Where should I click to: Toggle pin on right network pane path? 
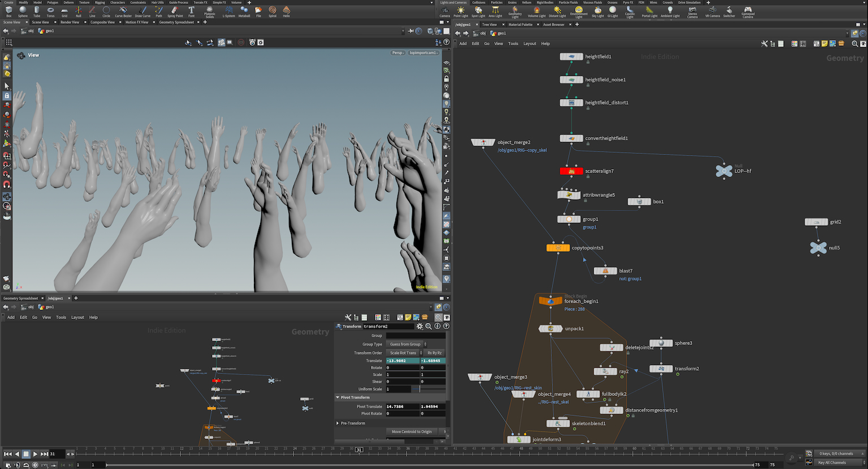point(856,33)
